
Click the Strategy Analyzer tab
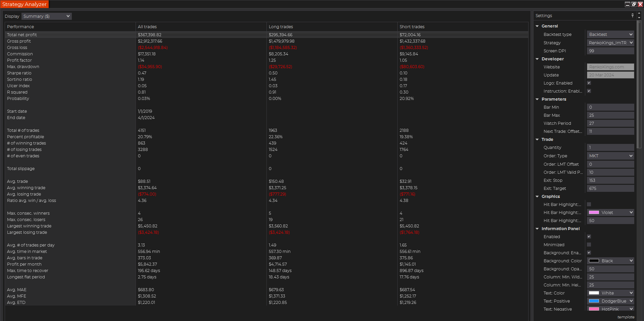pyautogui.click(x=24, y=4)
